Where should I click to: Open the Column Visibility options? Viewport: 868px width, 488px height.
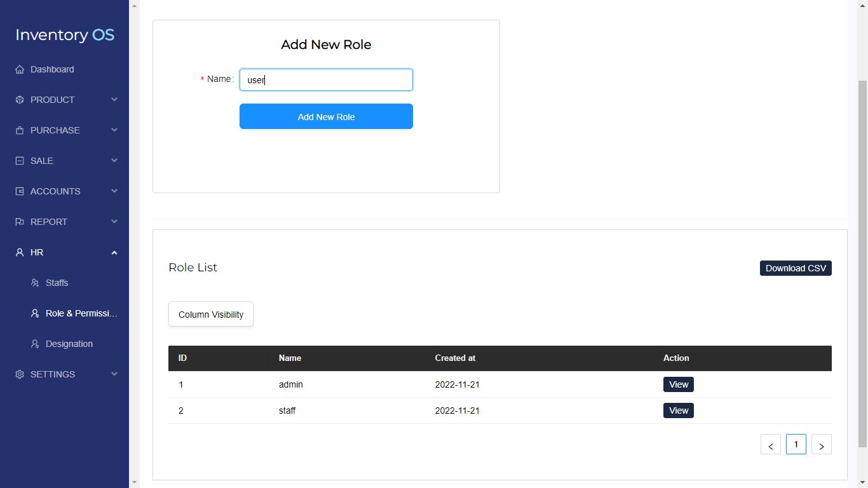pos(210,315)
